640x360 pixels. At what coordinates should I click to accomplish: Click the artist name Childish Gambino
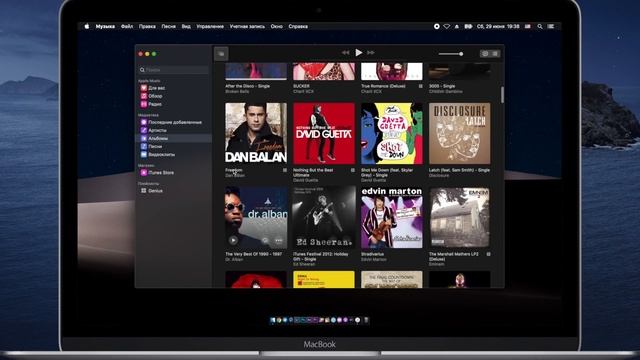[446, 91]
